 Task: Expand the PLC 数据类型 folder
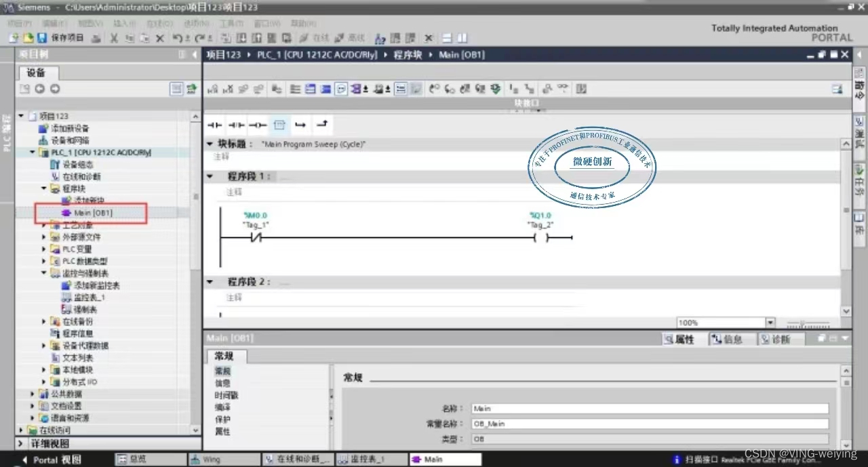(x=45, y=261)
